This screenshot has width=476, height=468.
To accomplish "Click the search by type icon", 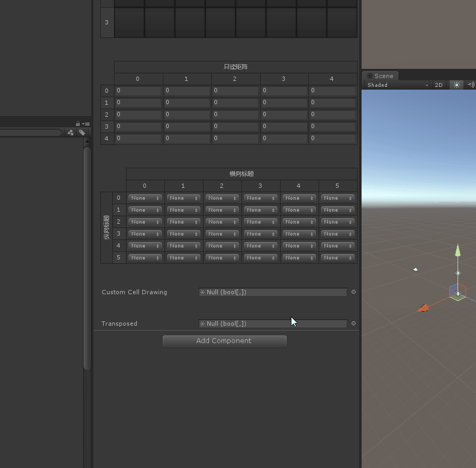I will point(71,132).
